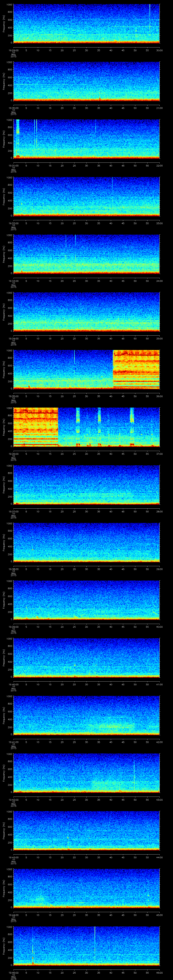Image resolution: width=173 pixels, height=980 pixels.
Task: Click the 46:00 end time label
Action: 159,972
